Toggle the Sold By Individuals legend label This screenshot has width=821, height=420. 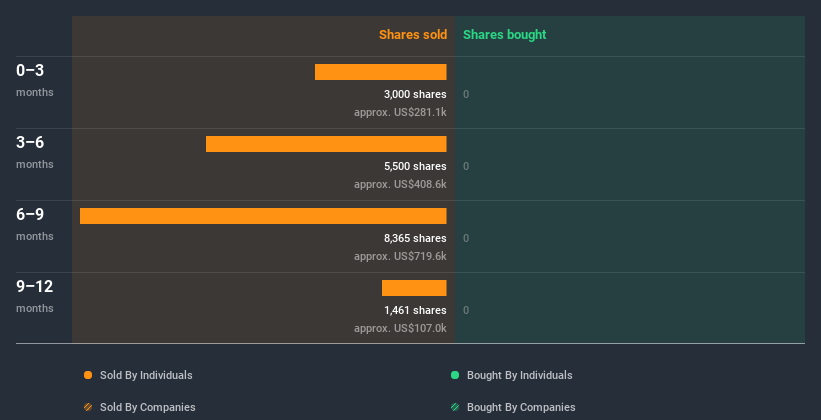click(146, 375)
